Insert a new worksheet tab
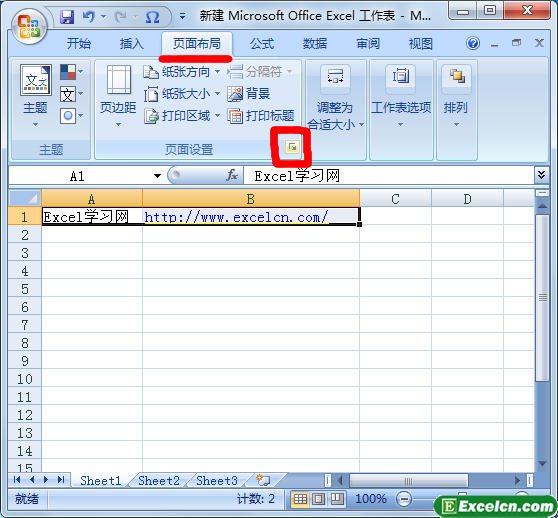558x518 pixels. point(264,480)
